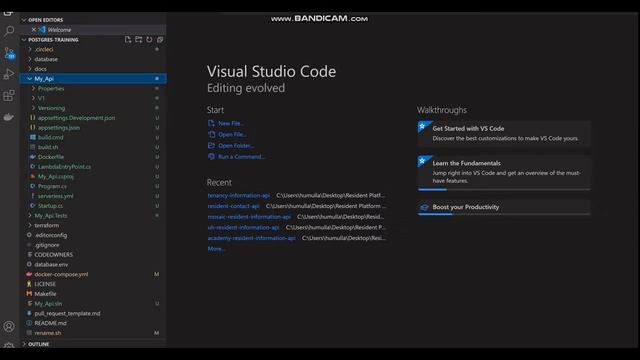Open recent uh-resident-information-api project
640x360 pixels.
point(243,227)
